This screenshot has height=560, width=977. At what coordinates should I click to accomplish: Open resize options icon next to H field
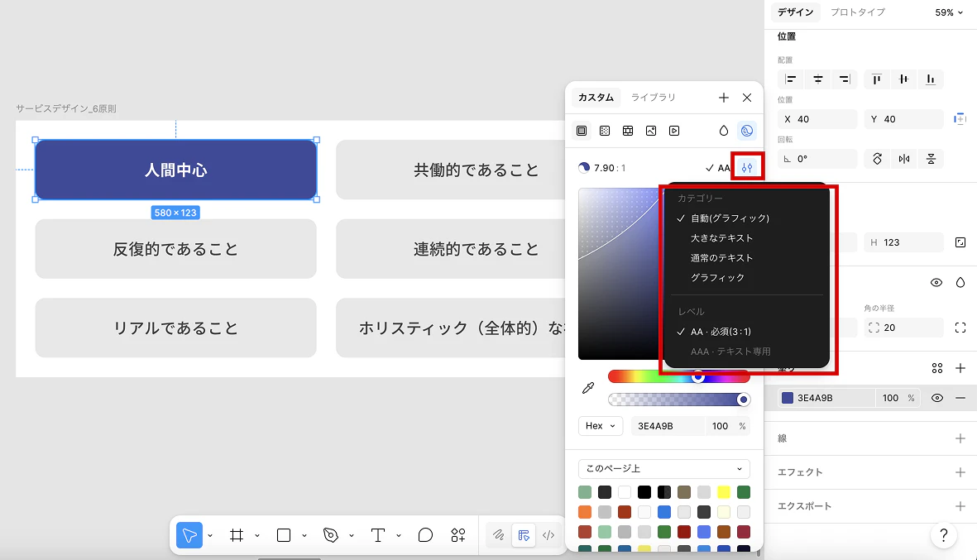coord(960,242)
